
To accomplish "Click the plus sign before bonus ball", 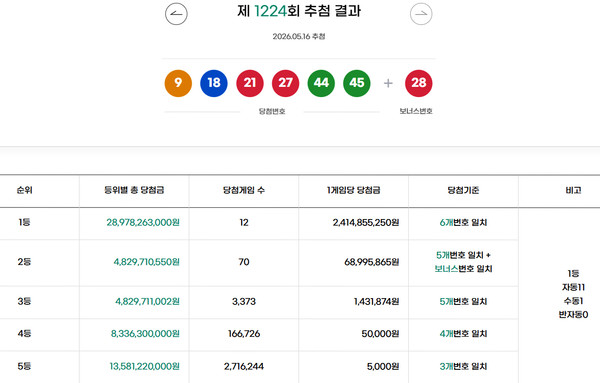I will pyautogui.click(x=388, y=83).
